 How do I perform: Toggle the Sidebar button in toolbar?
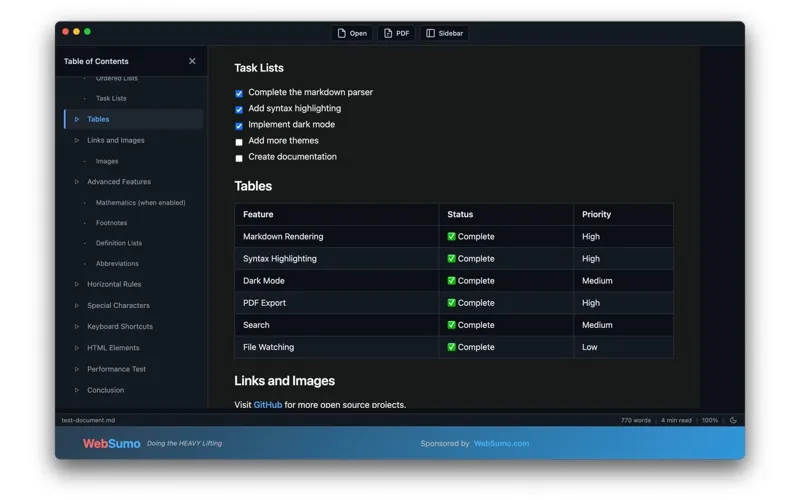444,33
